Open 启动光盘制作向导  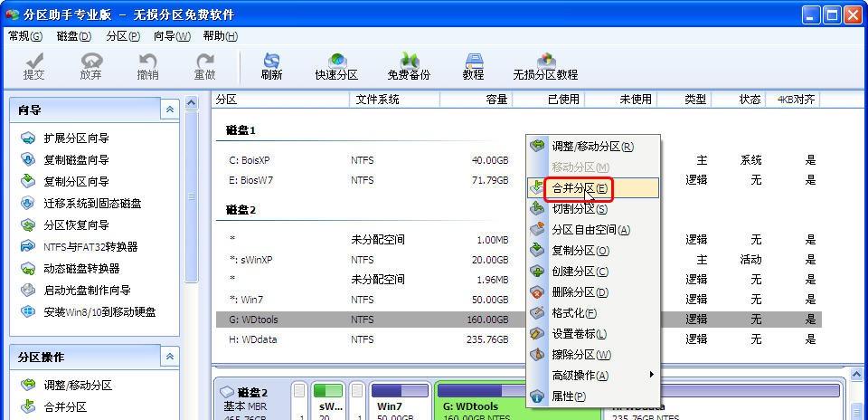[x=76, y=290]
